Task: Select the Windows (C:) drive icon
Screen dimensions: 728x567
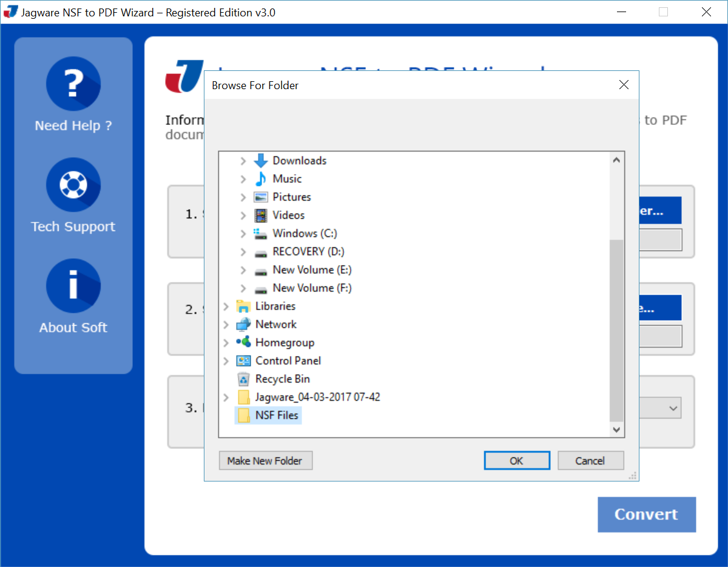Action: click(x=261, y=233)
